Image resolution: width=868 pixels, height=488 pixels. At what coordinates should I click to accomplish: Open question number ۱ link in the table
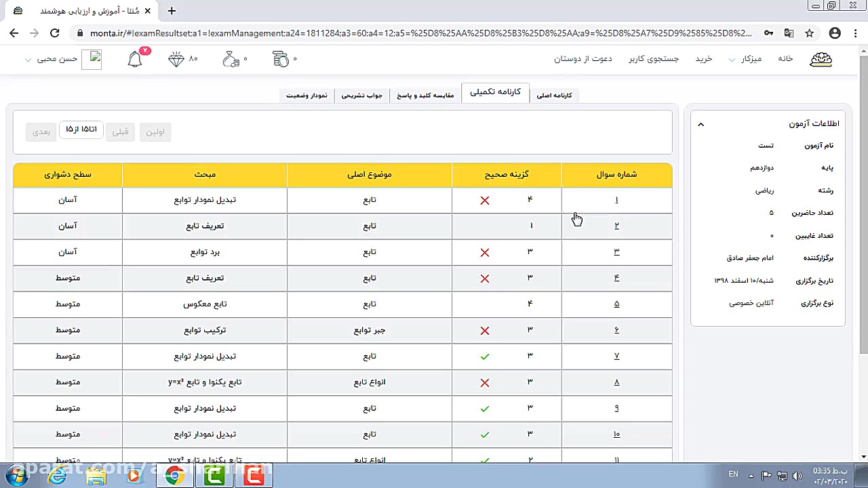[616, 199]
